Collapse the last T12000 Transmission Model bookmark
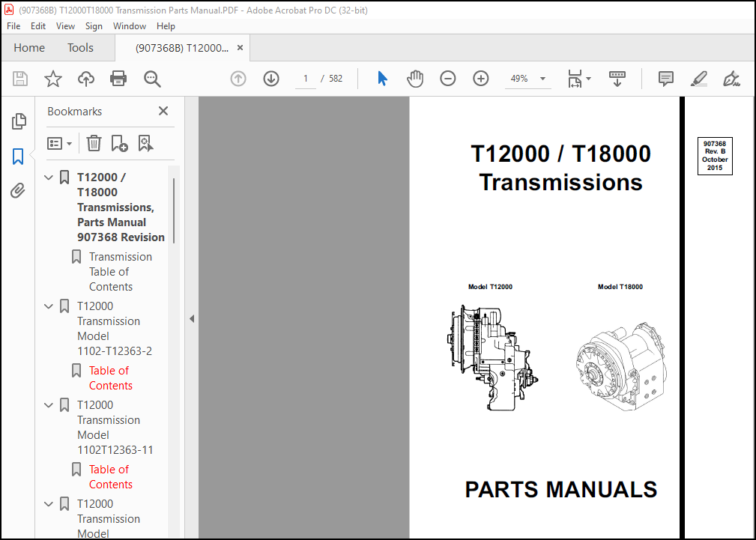Screen dimensions: 756x540 [48, 504]
